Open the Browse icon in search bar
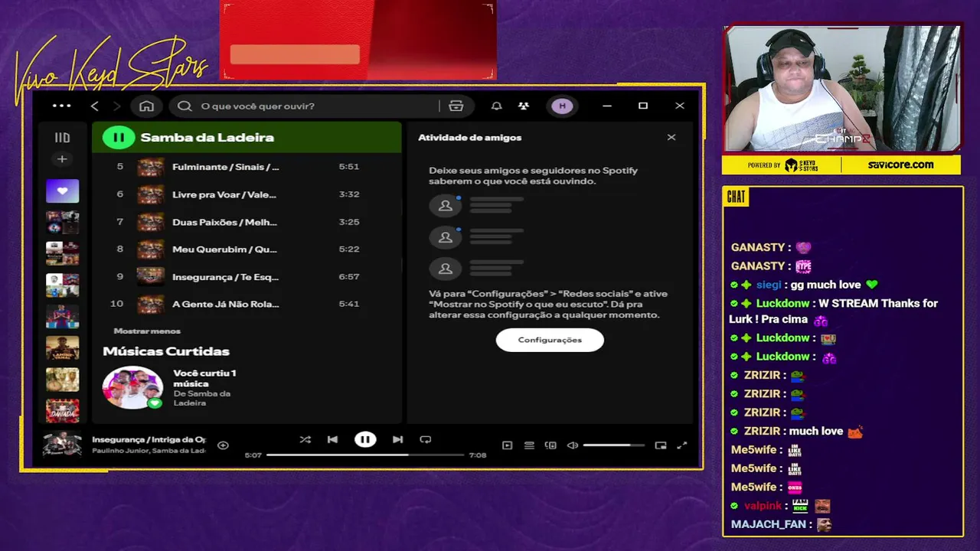The width and height of the screenshot is (980, 551). click(456, 106)
